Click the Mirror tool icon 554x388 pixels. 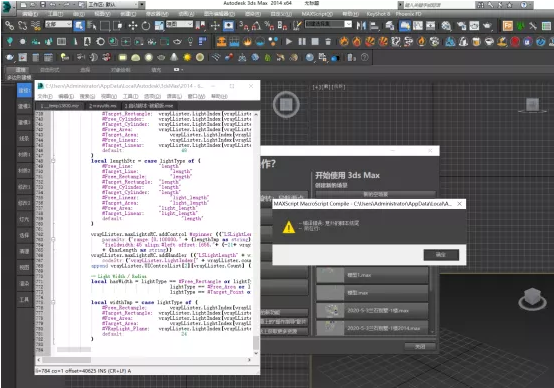[x=361, y=25]
